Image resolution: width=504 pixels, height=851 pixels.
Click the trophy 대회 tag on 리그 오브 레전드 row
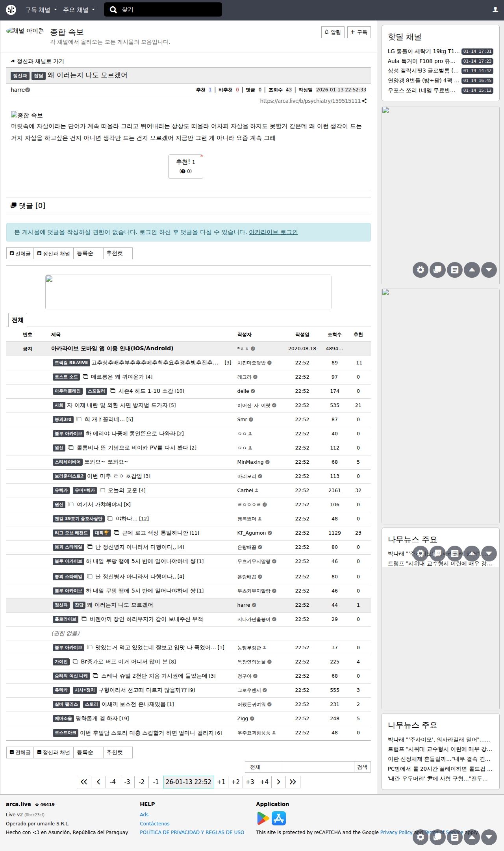coord(102,533)
